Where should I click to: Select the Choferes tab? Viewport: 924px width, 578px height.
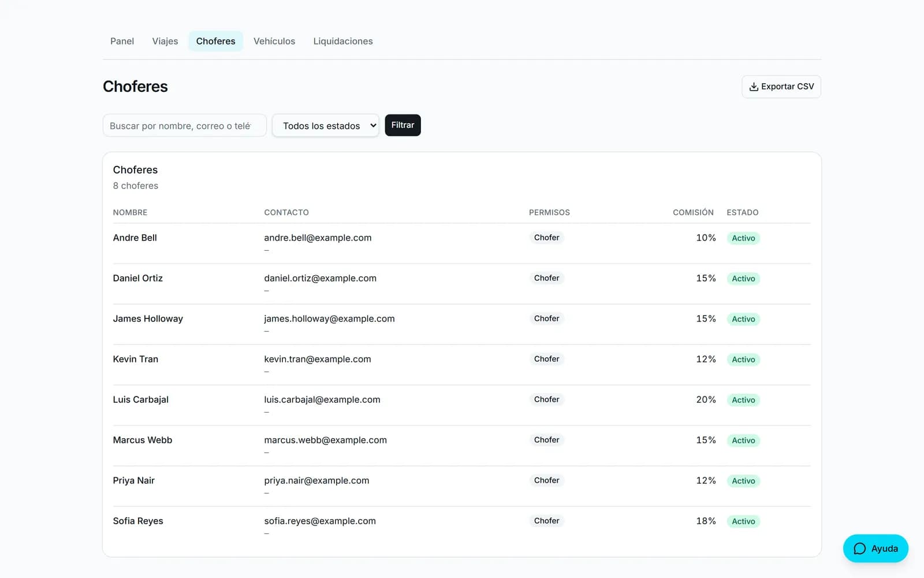215,41
